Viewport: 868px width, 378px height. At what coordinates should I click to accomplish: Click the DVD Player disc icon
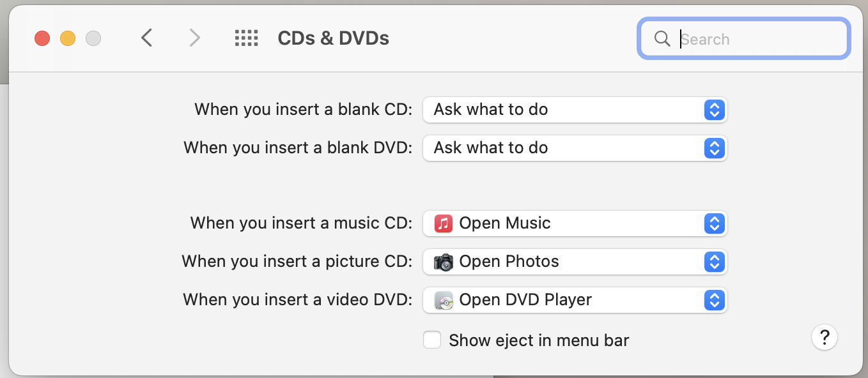pos(443,300)
